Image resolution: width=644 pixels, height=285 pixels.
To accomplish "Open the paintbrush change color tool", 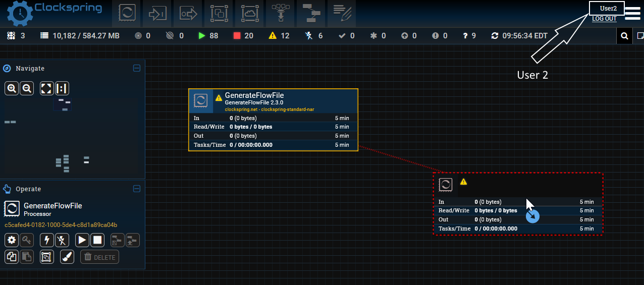I will [x=67, y=257].
